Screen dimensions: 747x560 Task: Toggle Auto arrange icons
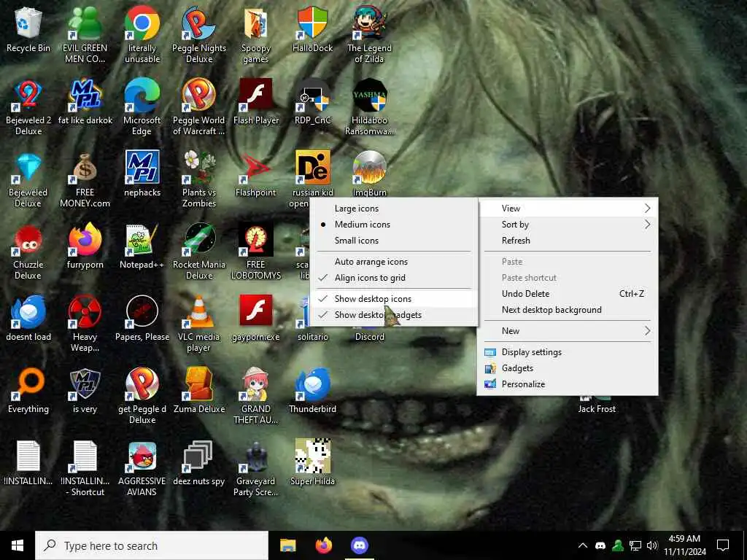[394, 262]
